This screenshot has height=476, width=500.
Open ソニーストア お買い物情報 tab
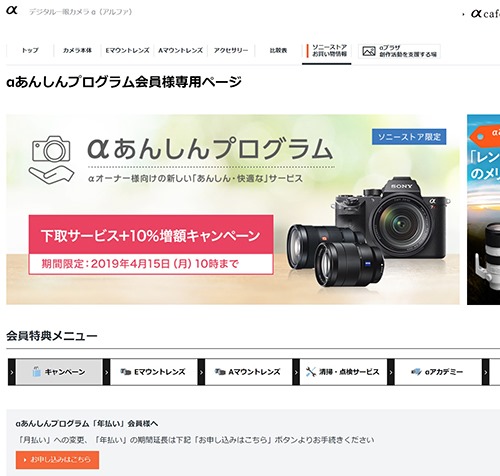click(x=327, y=51)
